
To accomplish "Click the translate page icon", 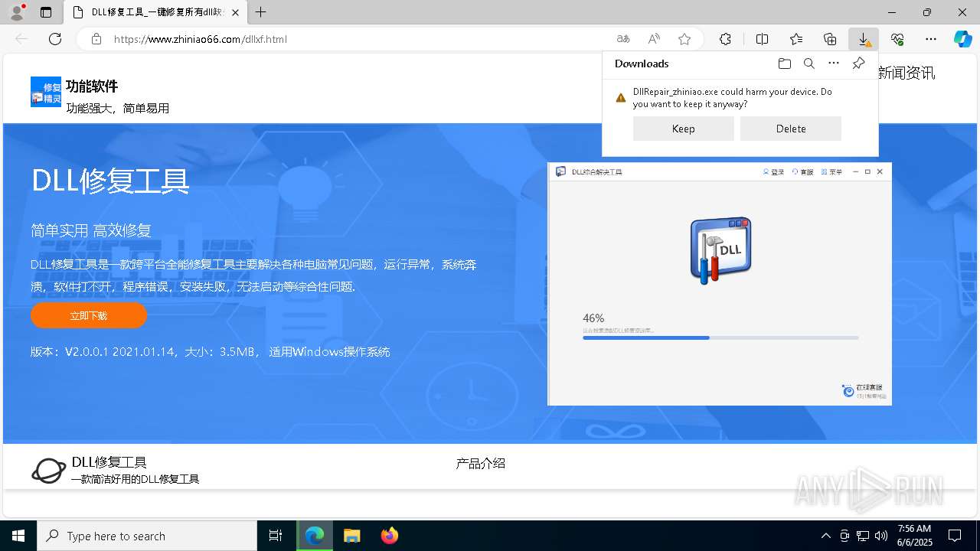I will coord(623,39).
